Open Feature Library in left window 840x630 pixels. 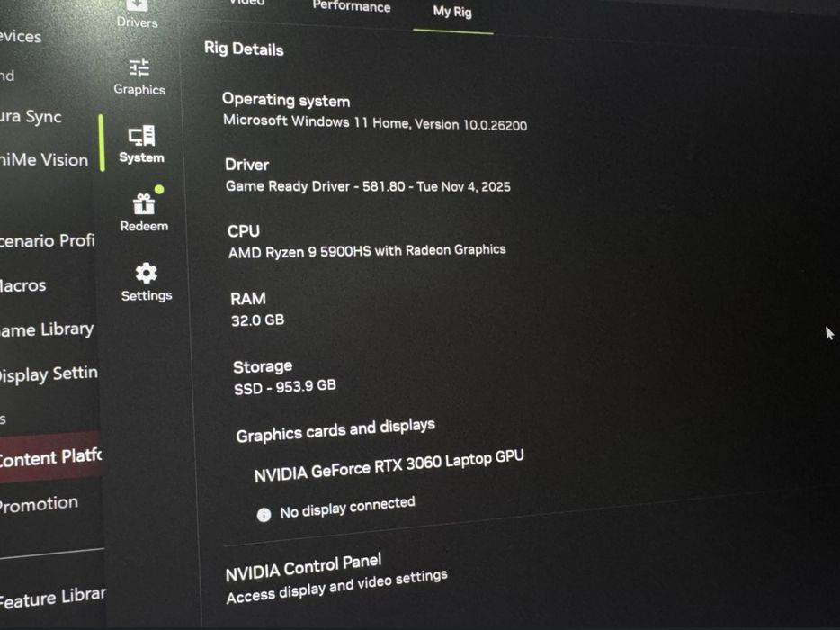coord(52,597)
